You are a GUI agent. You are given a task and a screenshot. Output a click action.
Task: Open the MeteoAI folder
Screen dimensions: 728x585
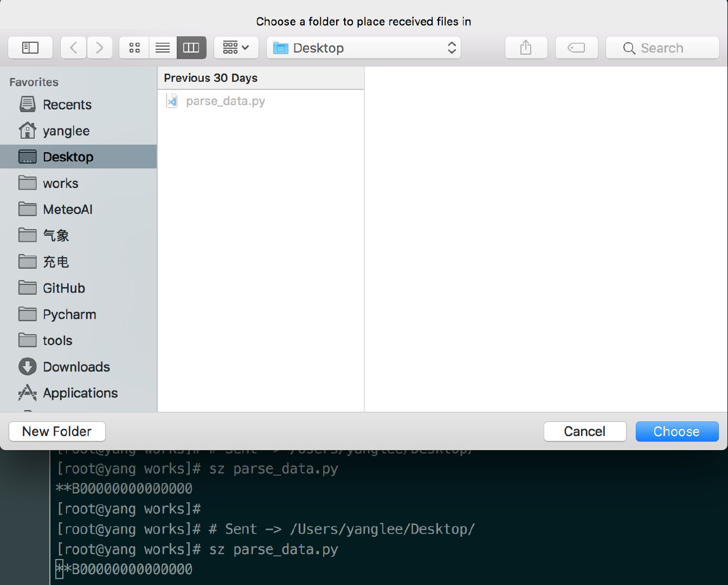pyautogui.click(x=67, y=210)
